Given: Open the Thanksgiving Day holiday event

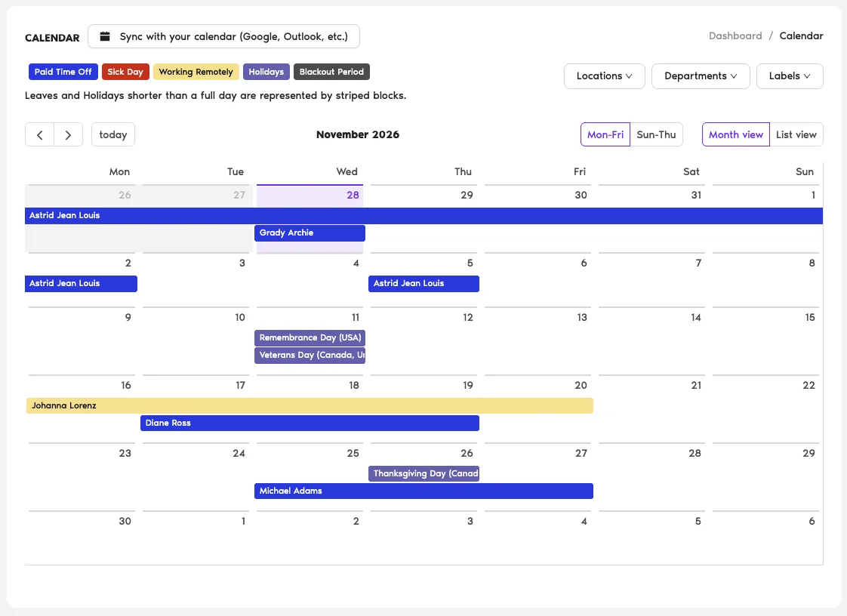Looking at the screenshot, I should [x=423, y=474].
